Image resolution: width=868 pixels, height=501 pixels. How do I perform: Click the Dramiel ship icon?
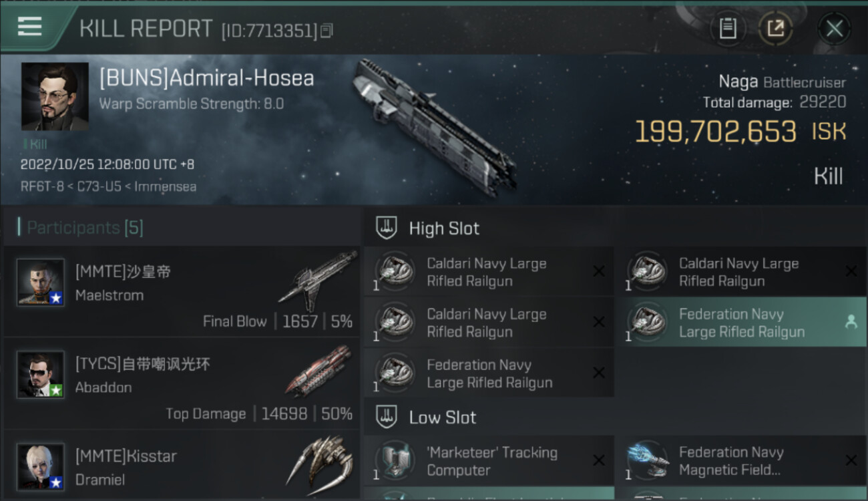point(319,461)
